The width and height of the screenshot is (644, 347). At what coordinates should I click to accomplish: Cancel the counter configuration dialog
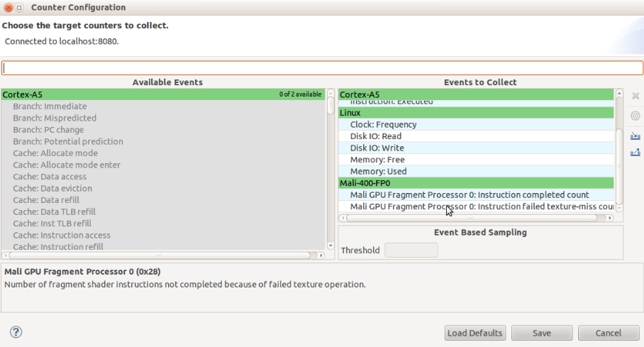click(609, 333)
